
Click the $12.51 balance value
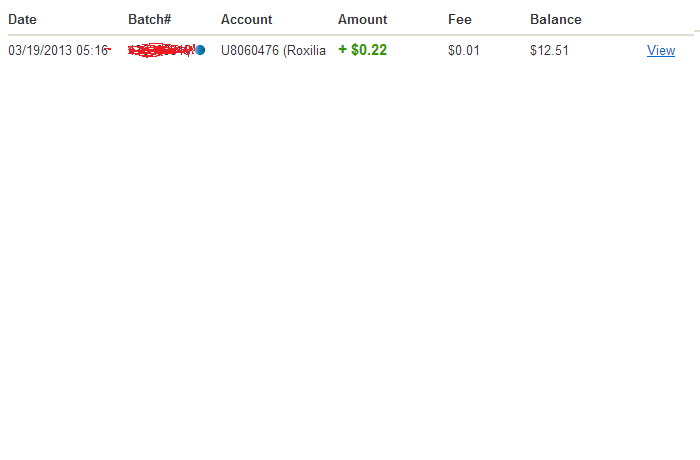tap(550, 50)
